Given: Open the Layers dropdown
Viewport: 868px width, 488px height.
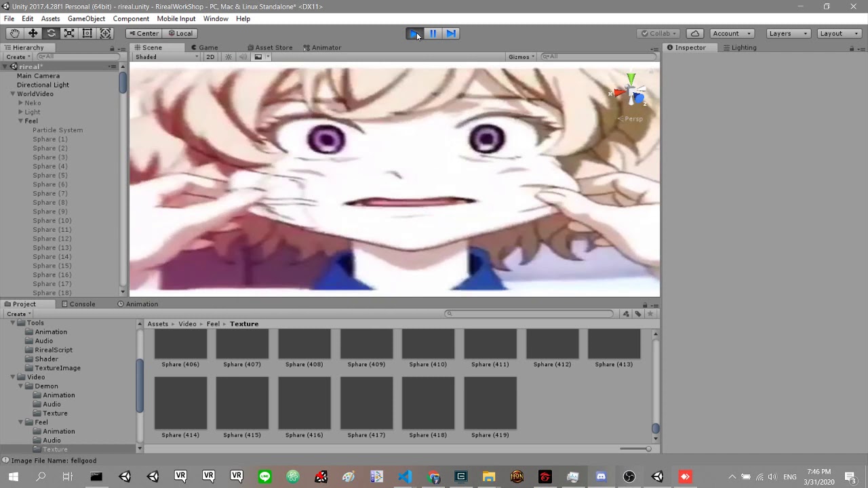Looking at the screenshot, I should point(787,33).
